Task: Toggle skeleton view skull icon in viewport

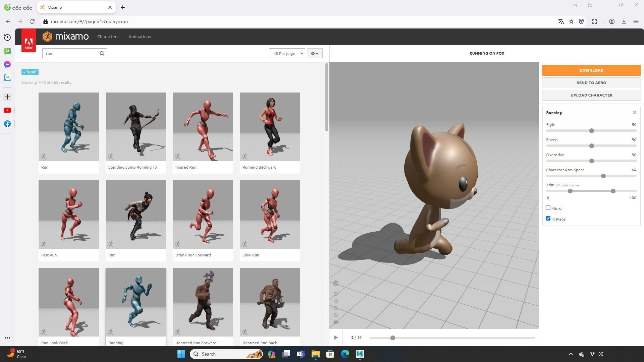Action: point(336,284)
